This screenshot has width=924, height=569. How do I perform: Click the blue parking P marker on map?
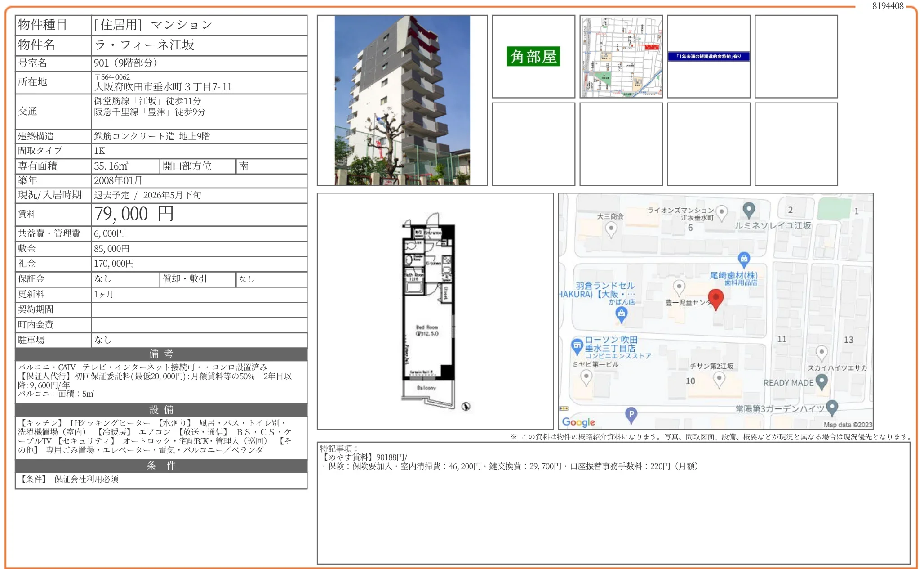pos(631,414)
